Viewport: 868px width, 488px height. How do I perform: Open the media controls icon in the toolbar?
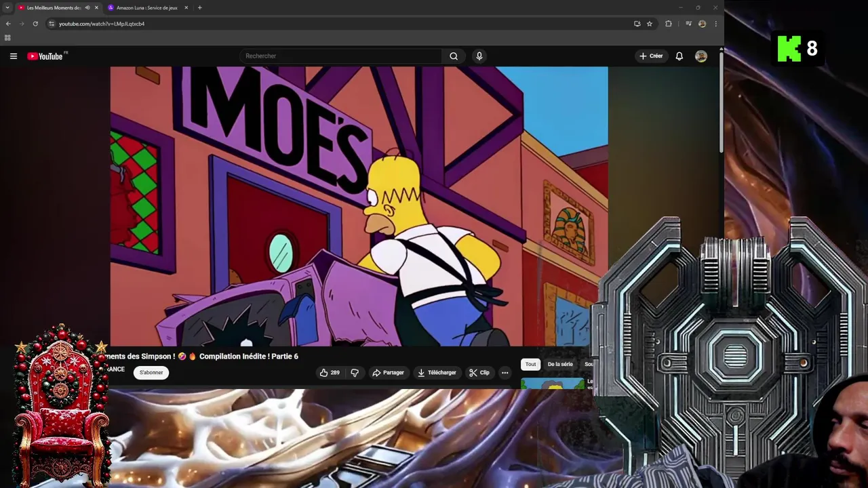(x=688, y=24)
